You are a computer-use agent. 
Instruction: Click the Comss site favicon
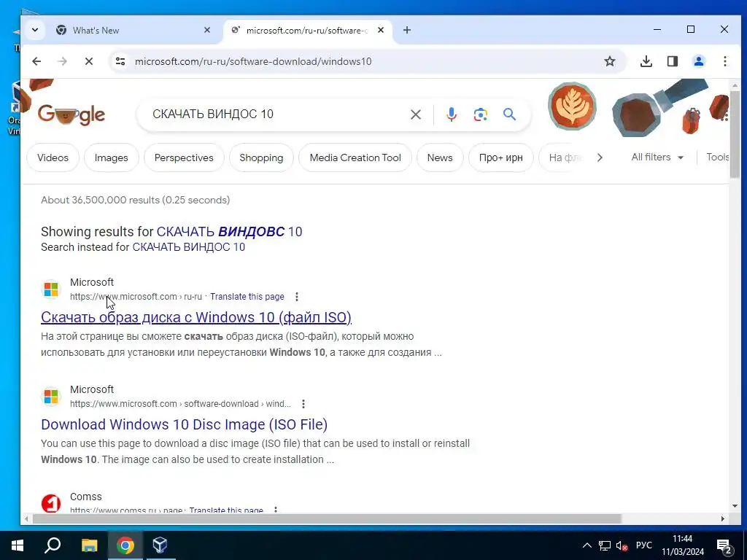(x=51, y=503)
